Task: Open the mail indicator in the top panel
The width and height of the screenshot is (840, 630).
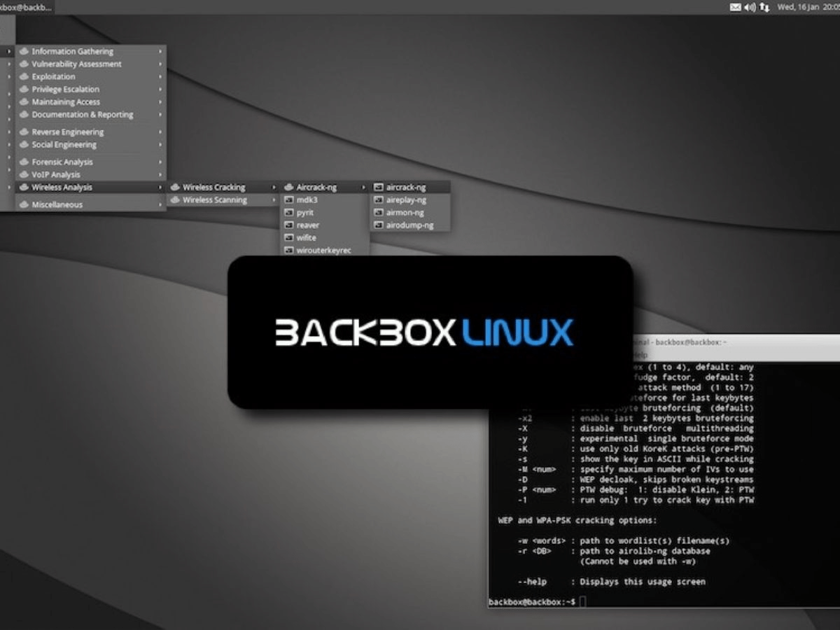Action: coord(735,7)
